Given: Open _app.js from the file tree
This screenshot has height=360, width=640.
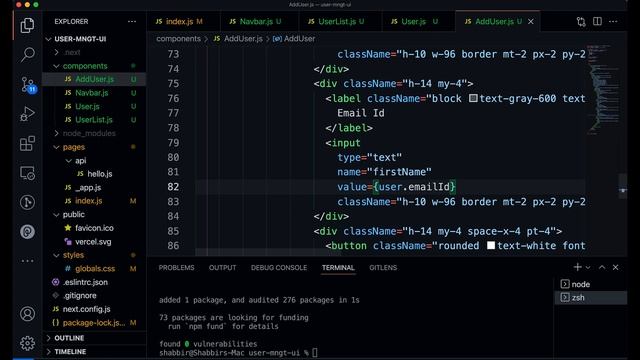Looking at the screenshot, I should click(x=95, y=187).
